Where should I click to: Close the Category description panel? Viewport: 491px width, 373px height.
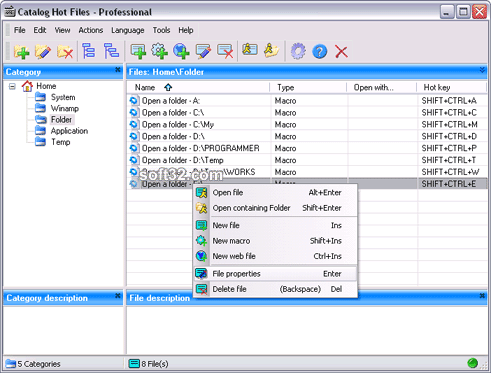pos(118,295)
